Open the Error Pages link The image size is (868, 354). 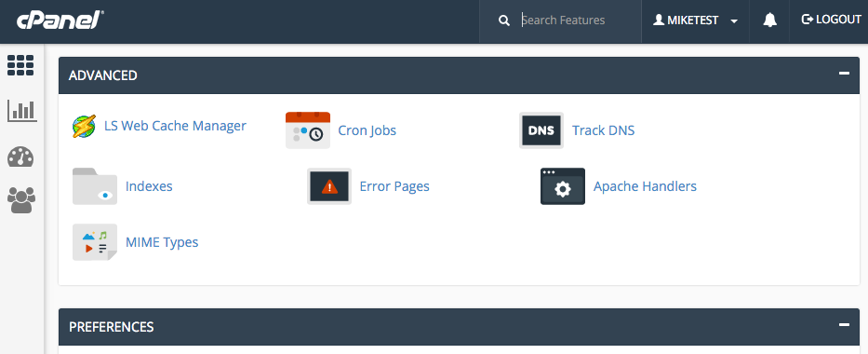coord(394,186)
